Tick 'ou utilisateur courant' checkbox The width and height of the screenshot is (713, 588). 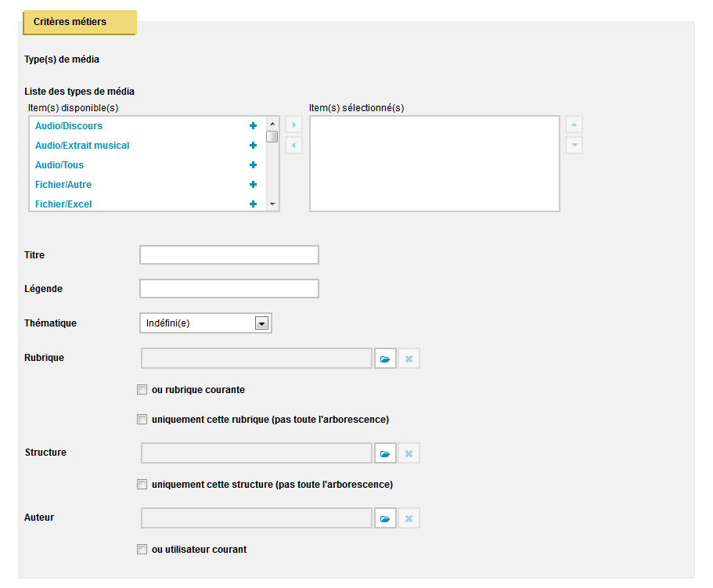click(x=142, y=550)
